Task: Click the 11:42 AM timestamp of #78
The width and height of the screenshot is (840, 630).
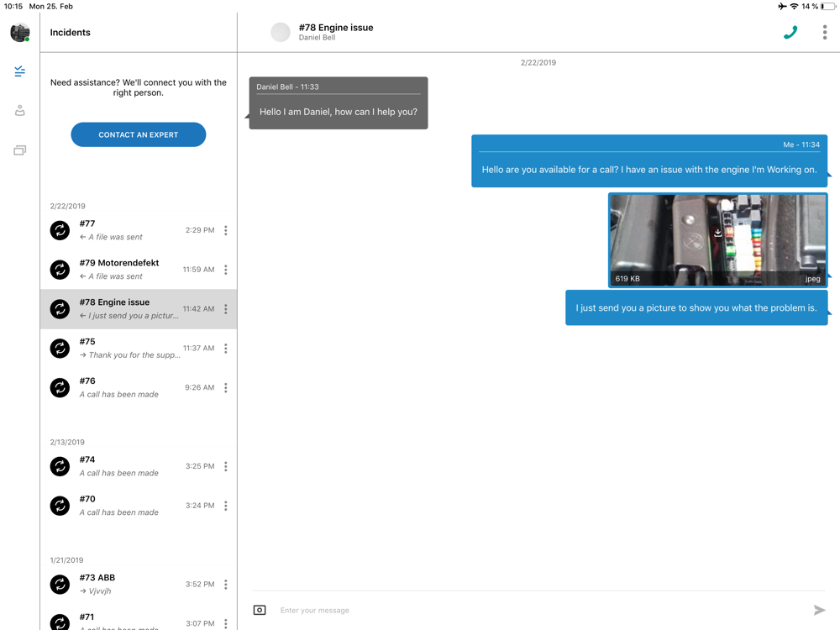Action: [x=198, y=309]
